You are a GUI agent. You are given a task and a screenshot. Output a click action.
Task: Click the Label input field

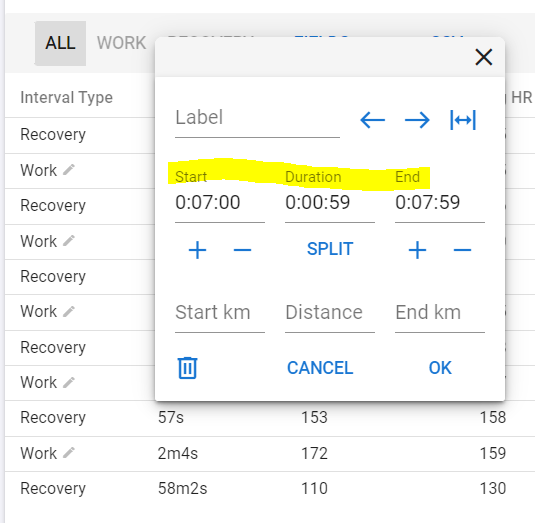click(257, 121)
